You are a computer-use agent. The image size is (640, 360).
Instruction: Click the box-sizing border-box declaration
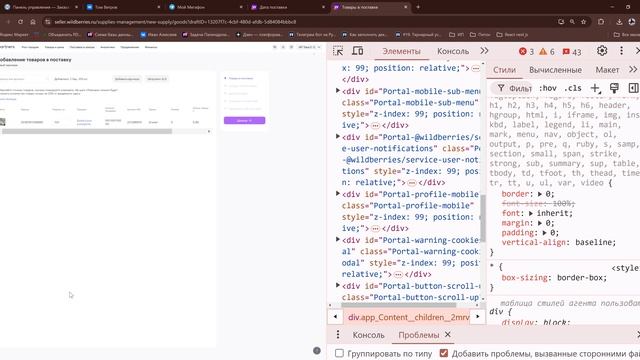pyautogui.click(x=554, y=278)
